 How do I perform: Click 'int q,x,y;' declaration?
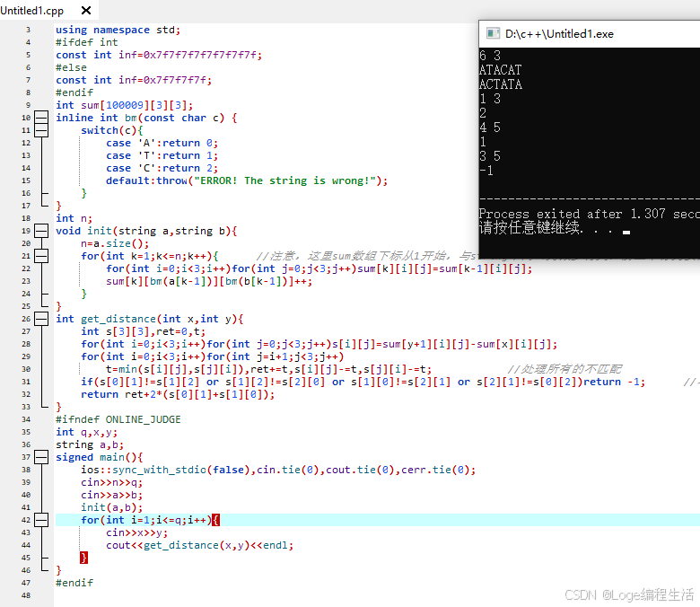(x=87, y=433)
